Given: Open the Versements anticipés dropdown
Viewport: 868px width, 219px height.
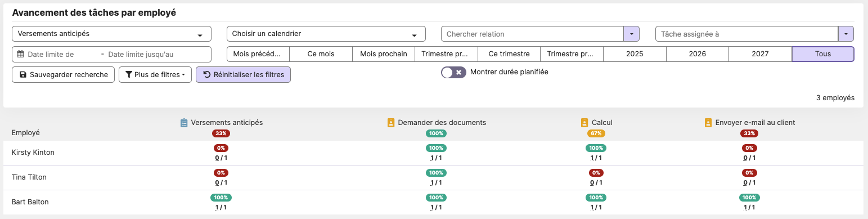Looking at the screenshot, I should (x=111, y=34).
